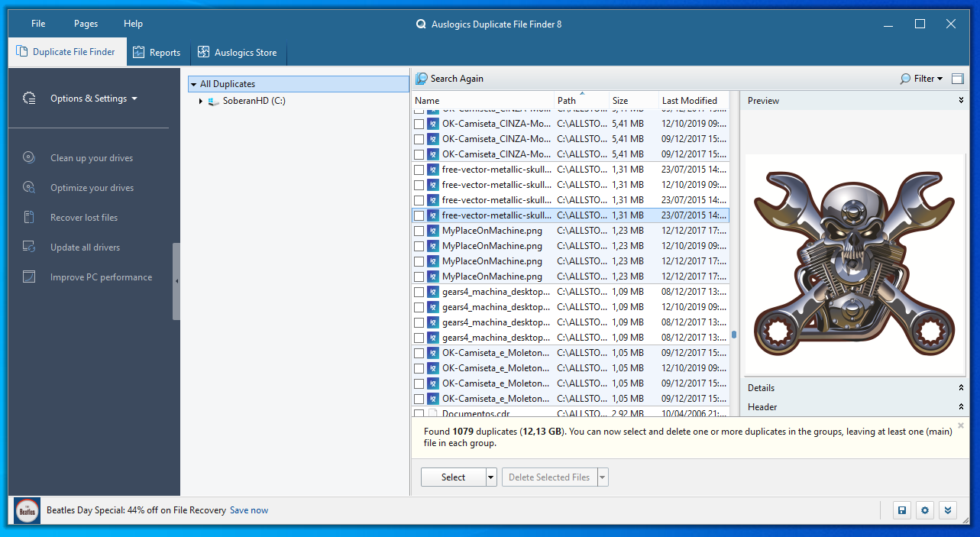The image size is (980, 537).
Task: Collapse the All Duplicates tree arrow
Action: (194, 84)
